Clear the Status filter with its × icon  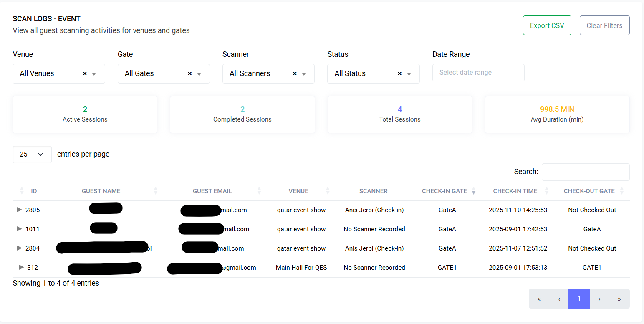point(399,73)
